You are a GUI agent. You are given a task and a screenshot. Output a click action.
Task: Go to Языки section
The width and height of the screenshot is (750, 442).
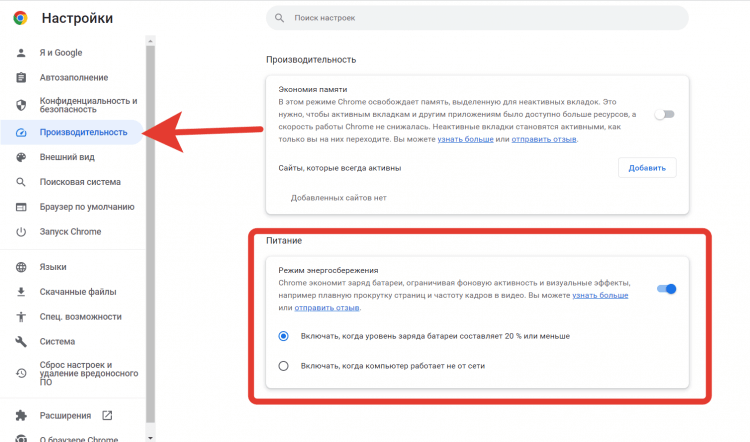coord(53,267)
